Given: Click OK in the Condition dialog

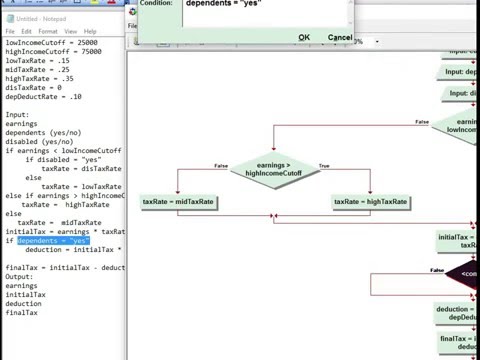Looking at the screenshot, I should (304, 37).
